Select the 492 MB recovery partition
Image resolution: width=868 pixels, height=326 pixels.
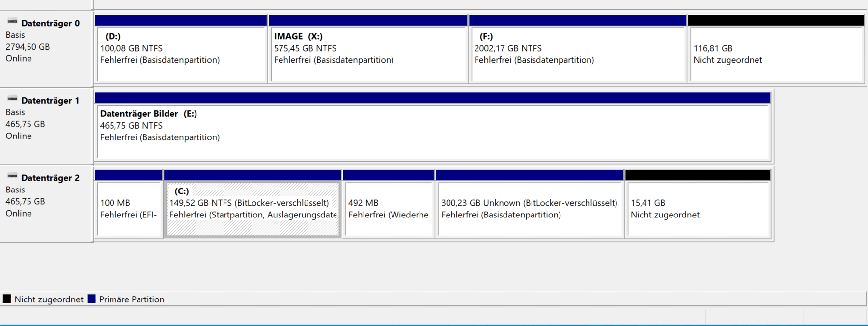(389, 209)
